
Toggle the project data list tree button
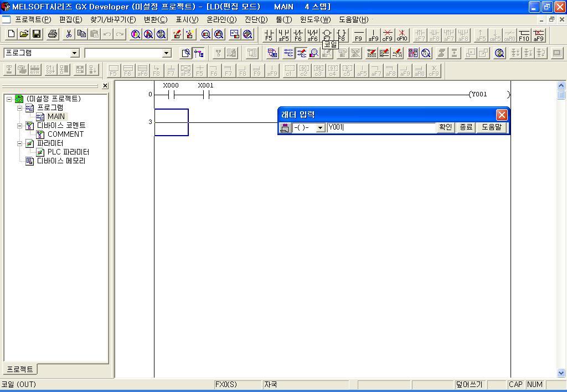point(199,53)
